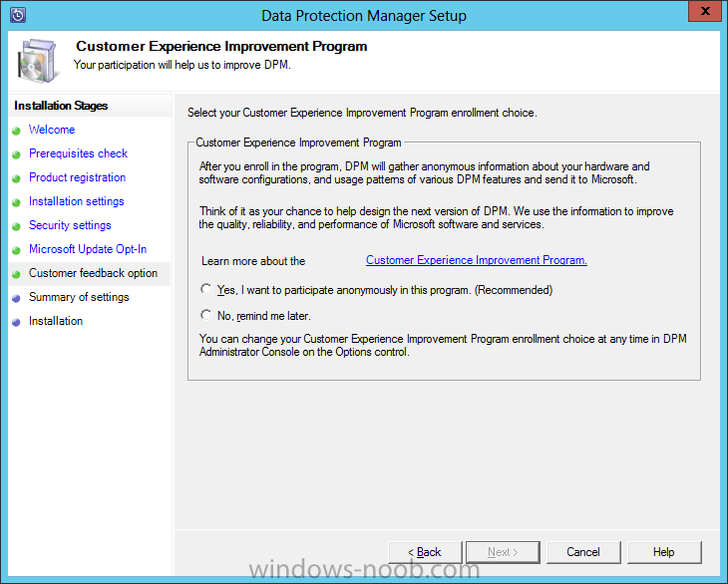Screen dimensions: 728x584
Task: Click green bullet beside Installation settings
Action: point(16,202)
